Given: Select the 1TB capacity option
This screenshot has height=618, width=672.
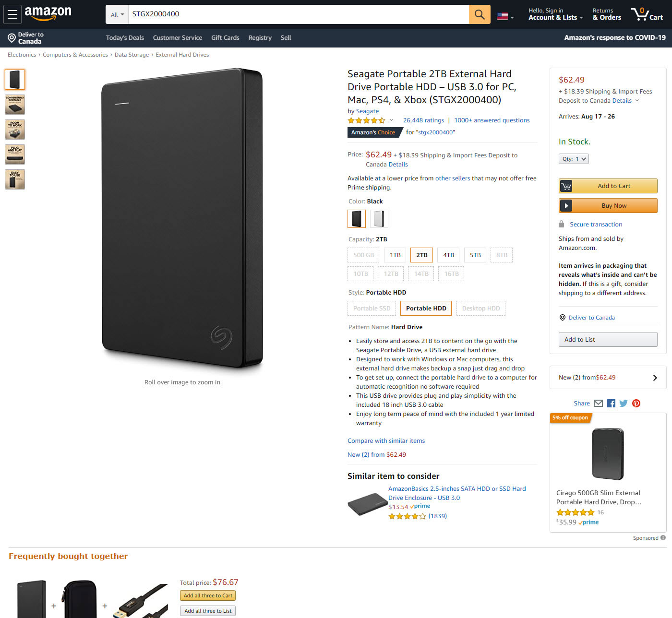Looking at the screenshot, I should click(395, 255).
